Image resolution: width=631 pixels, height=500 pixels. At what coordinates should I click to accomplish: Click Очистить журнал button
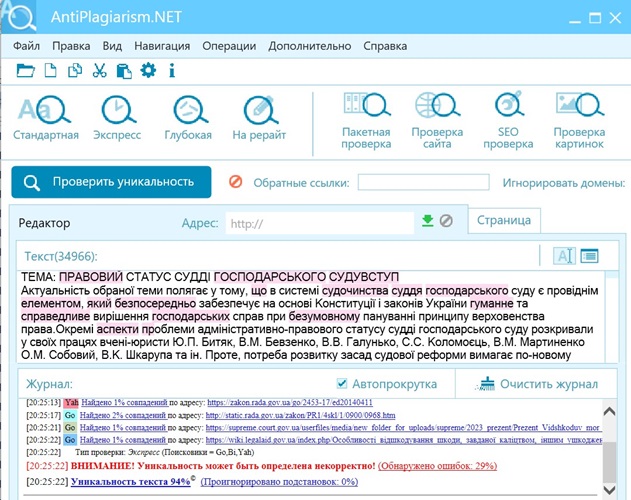(x=536, y=384)
